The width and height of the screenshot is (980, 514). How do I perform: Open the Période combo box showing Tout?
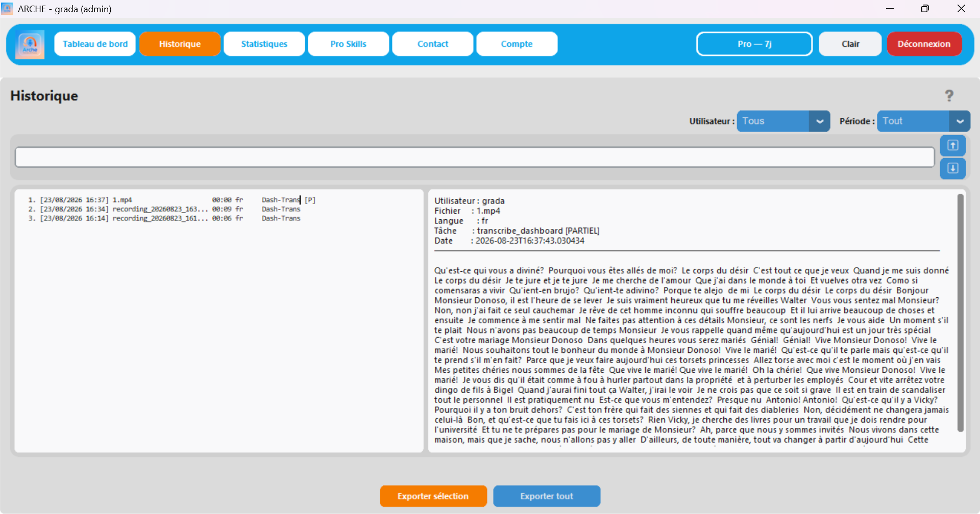point(923,121)
